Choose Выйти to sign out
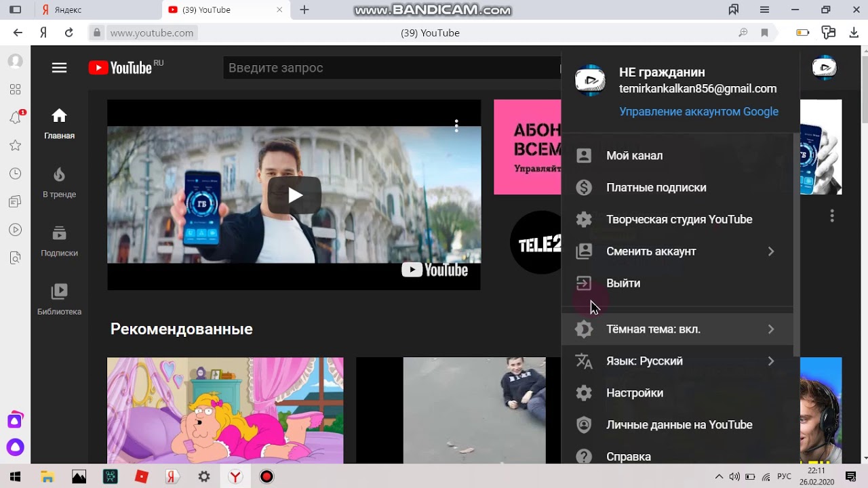 coord(677,283)
